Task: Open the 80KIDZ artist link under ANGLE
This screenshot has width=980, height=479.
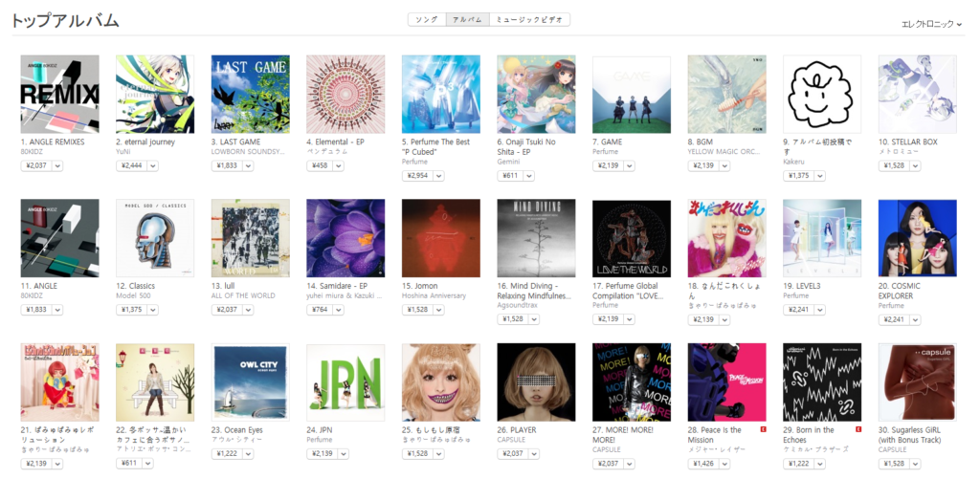Action: click(32, 295)
